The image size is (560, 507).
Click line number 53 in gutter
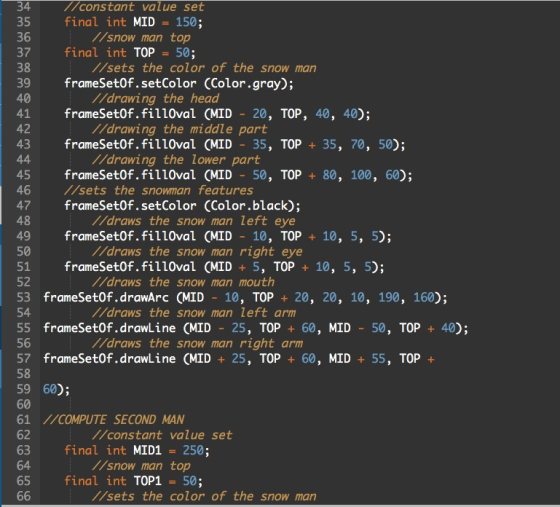tap(24, 297)
